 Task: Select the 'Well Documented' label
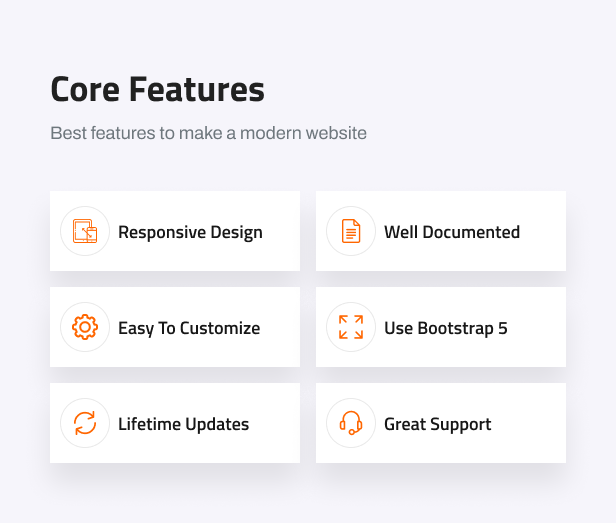[452, 232]
